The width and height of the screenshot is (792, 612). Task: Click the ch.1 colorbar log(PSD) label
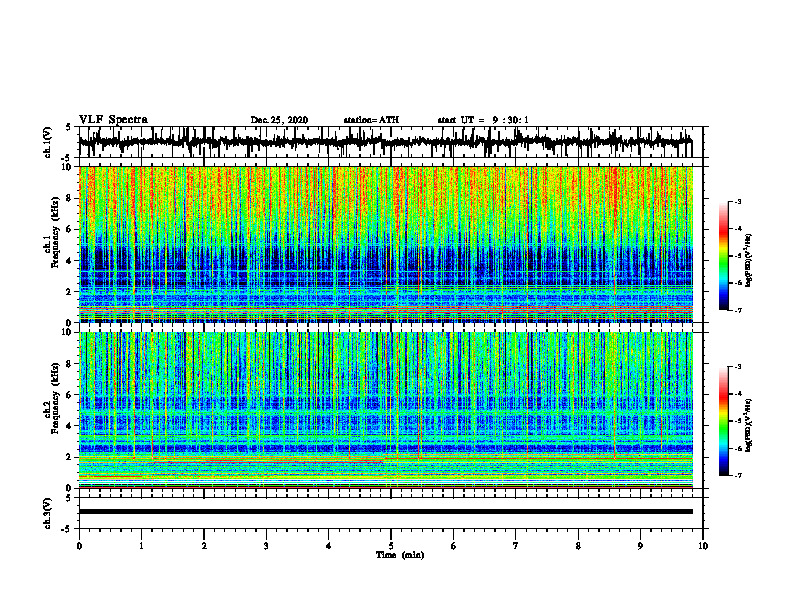[749, 261]
